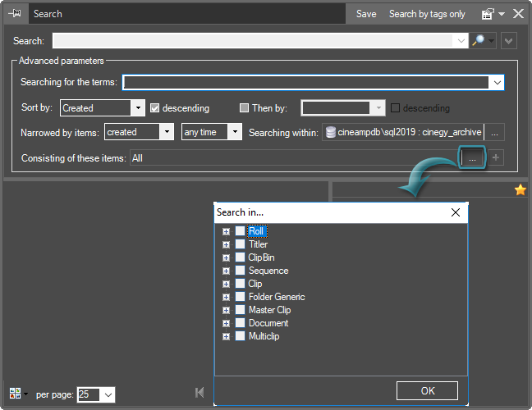Check the Document checkbox

pyautogui.click(x=240, y=323)
